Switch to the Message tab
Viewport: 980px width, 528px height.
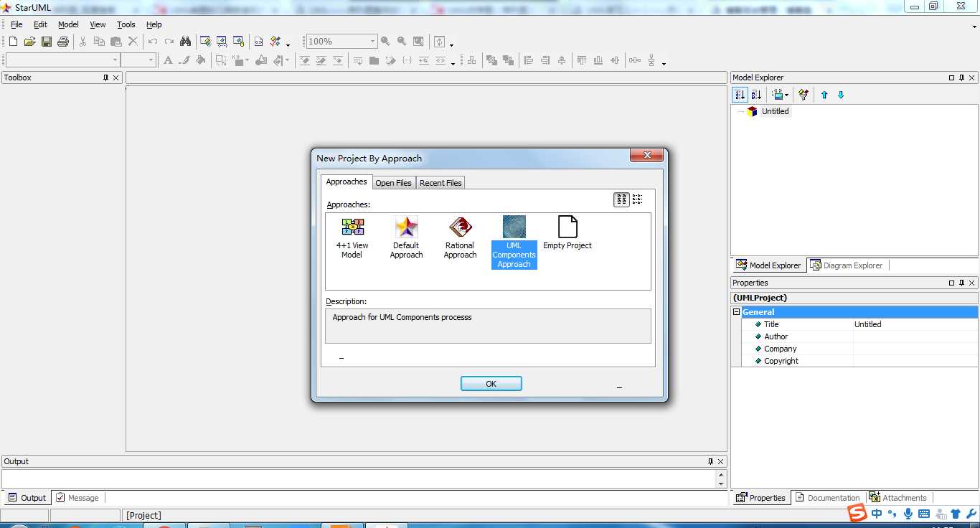pyautogui.click(x=77, y=498)
